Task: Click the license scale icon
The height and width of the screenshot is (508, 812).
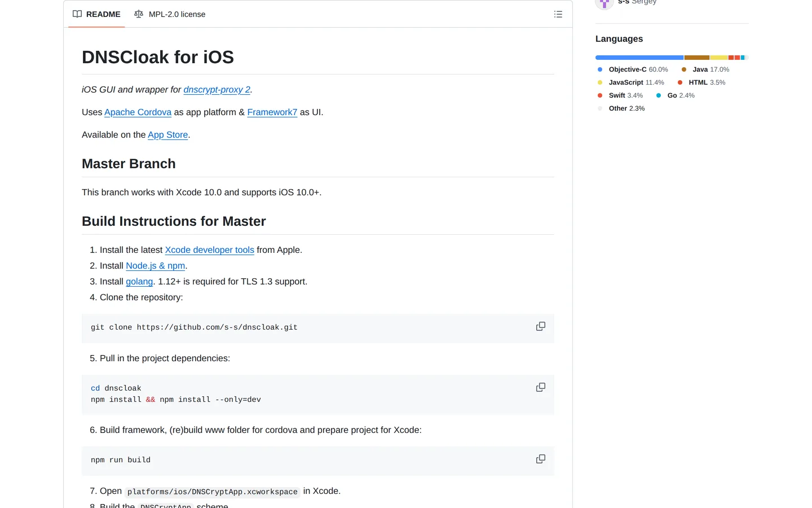Action: pyautogui.click(x=139, y=14)
